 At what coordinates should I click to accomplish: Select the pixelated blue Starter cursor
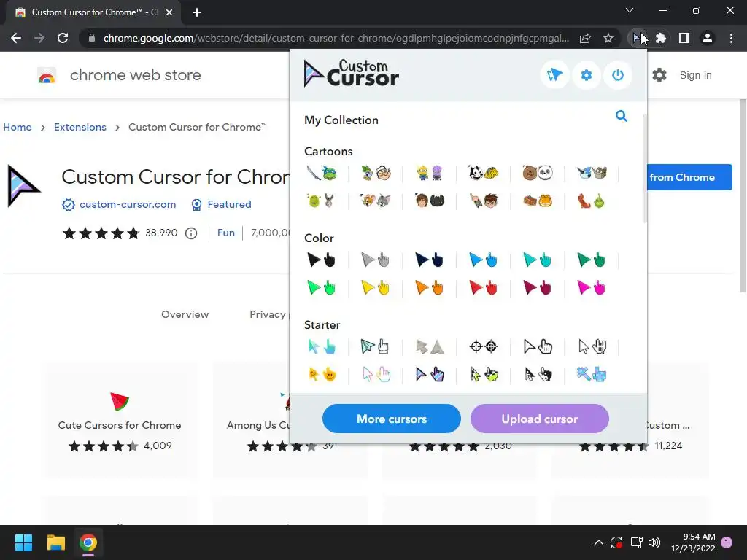(x=591, y=374)
